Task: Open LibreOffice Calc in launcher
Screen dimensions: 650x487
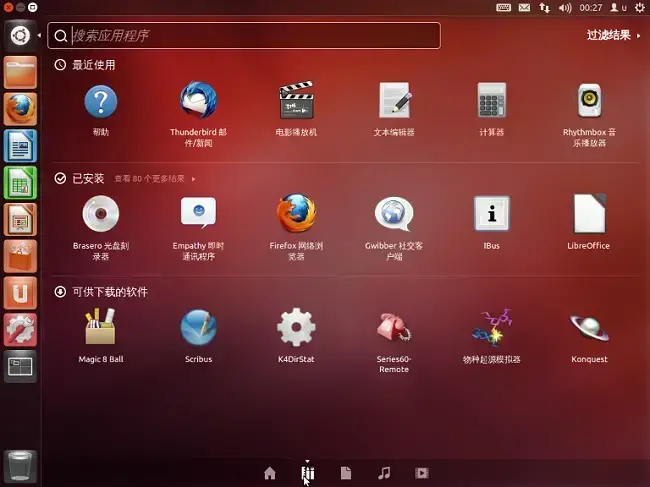Action: pyautogui.click(x=20, y=183)
